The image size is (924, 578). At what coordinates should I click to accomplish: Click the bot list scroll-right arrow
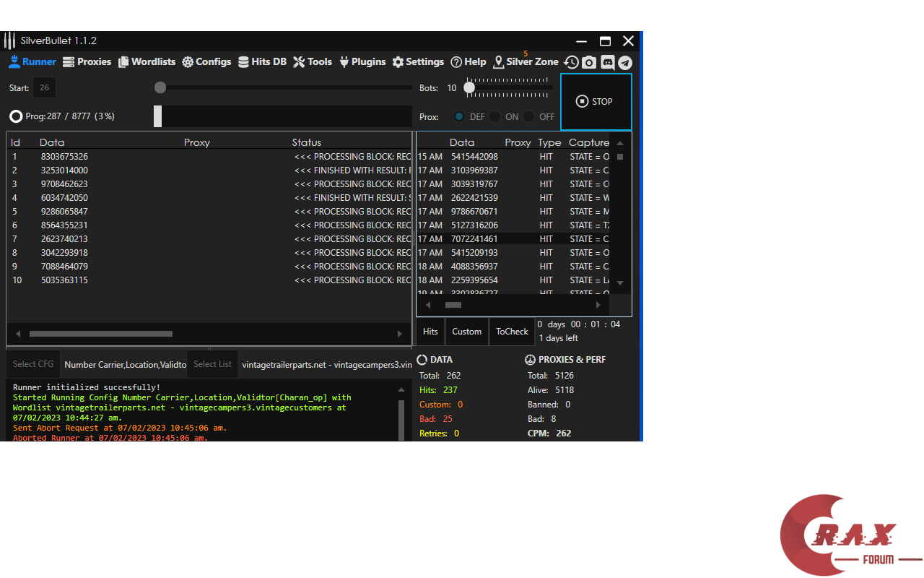(399, 334)
